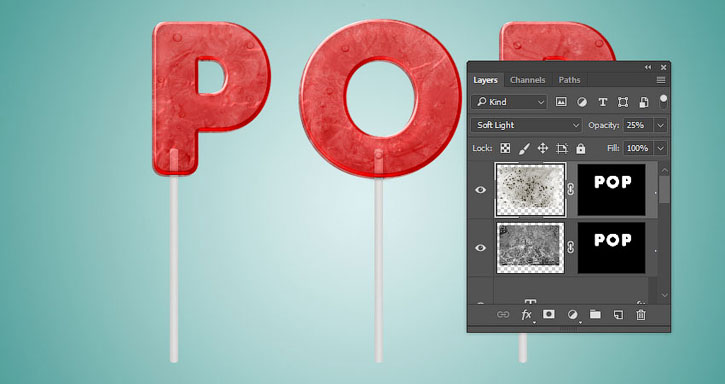The image size is (725, 384).
Task: Click the link layers button
Action: [x=503, y=315]
